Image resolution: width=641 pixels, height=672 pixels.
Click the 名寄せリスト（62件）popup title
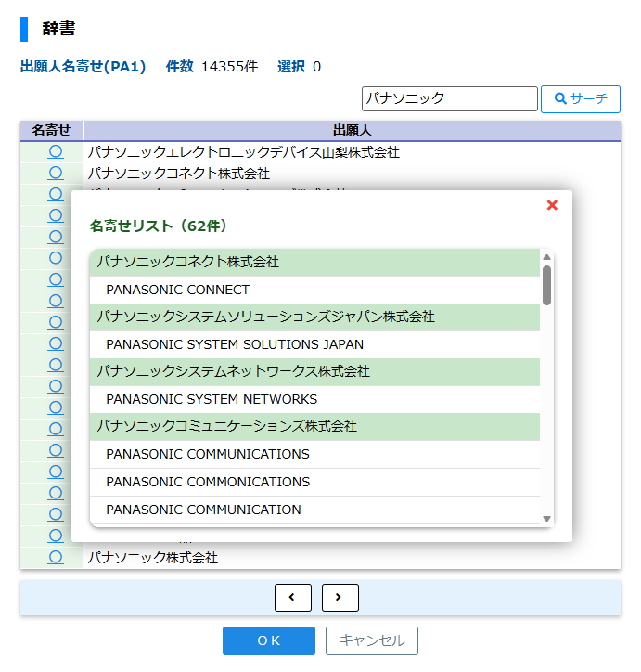(159, 226)
